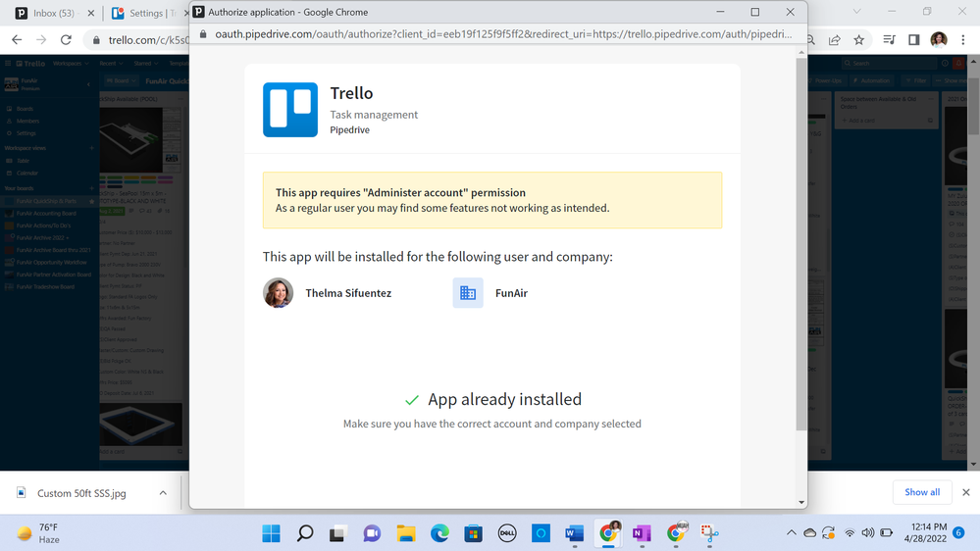This screenshot has height=551, width=980.
Task: Open the Board view switcher dropdown
Action: 122,81
